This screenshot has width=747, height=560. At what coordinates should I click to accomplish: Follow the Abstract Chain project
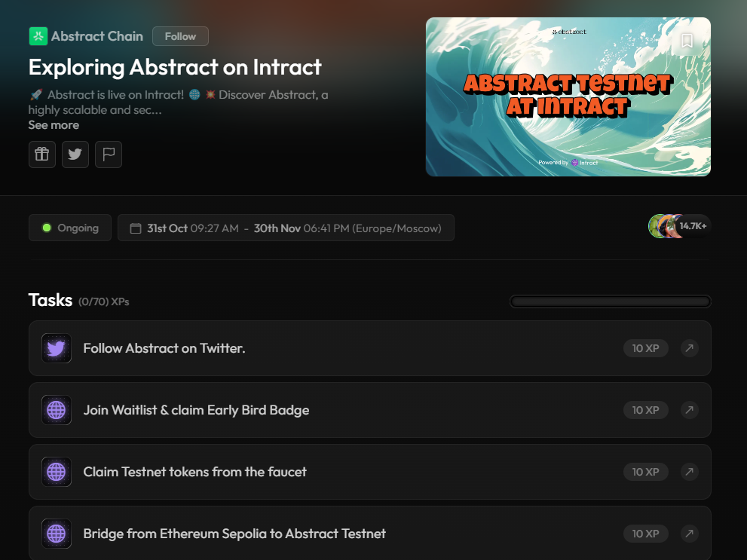[x=180, y=36]
